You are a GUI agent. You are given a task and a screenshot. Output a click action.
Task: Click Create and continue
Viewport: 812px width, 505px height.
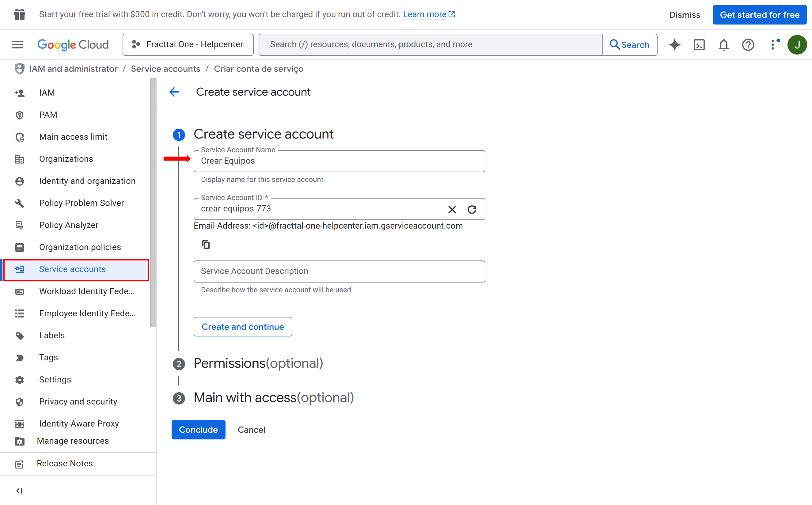click(242, 326)
